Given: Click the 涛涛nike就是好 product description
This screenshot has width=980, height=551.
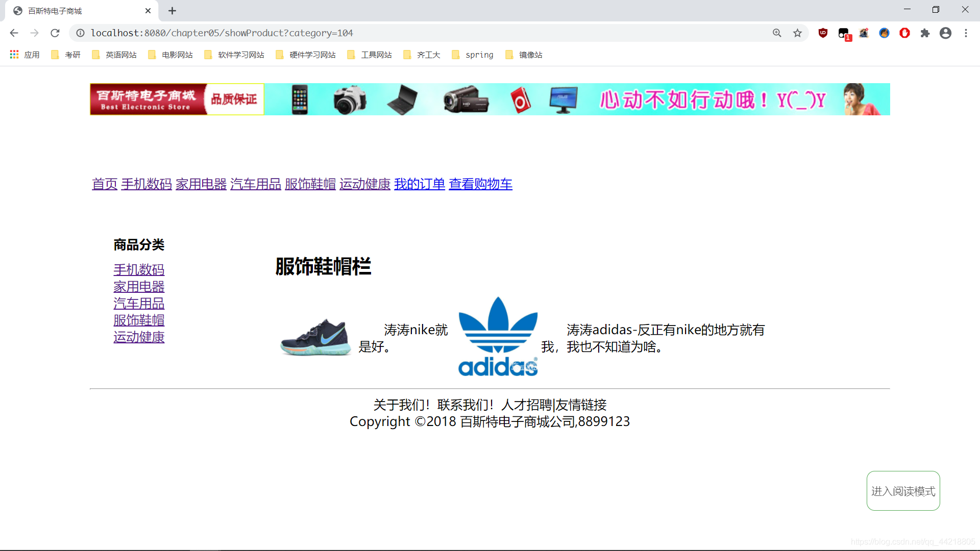Looking at the screenshot, I should click(x=403, y=338).
